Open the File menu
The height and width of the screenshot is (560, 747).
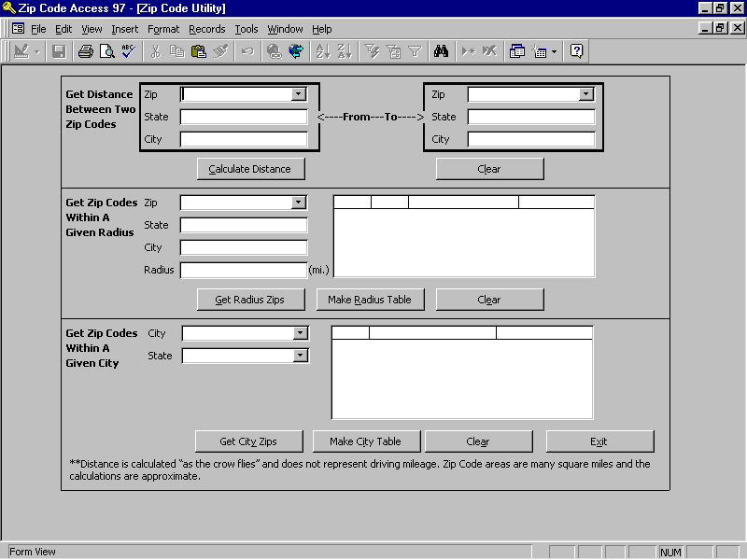click(38, 29)
